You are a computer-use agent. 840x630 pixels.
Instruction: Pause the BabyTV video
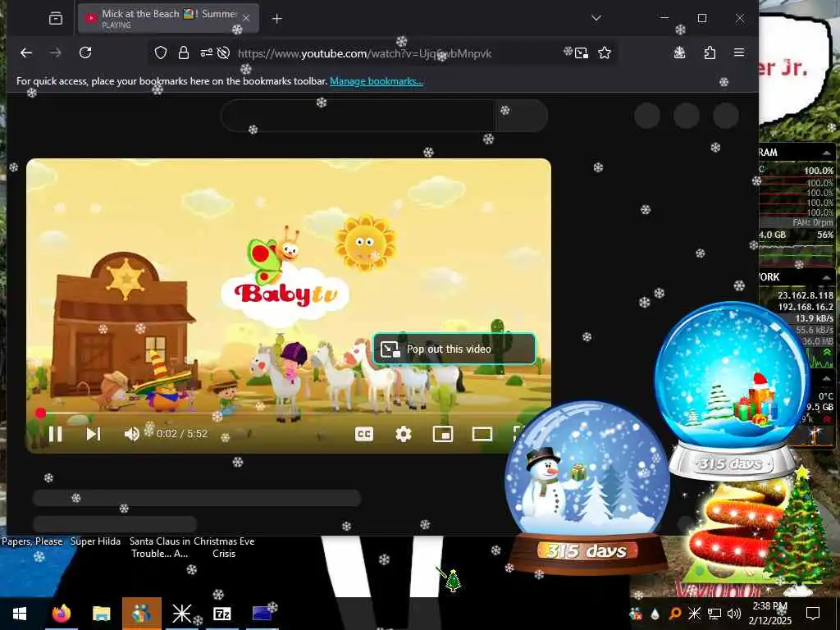[x=56, y=433]
